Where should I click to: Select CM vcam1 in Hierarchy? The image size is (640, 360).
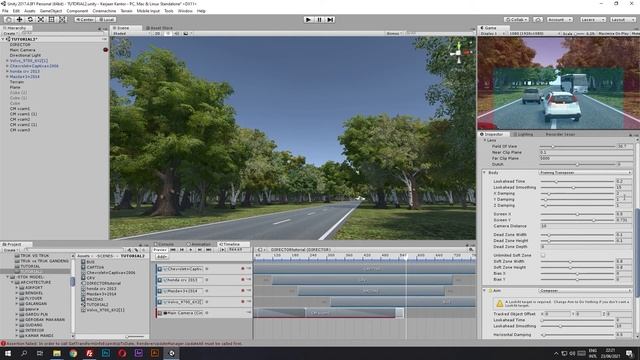20,109
